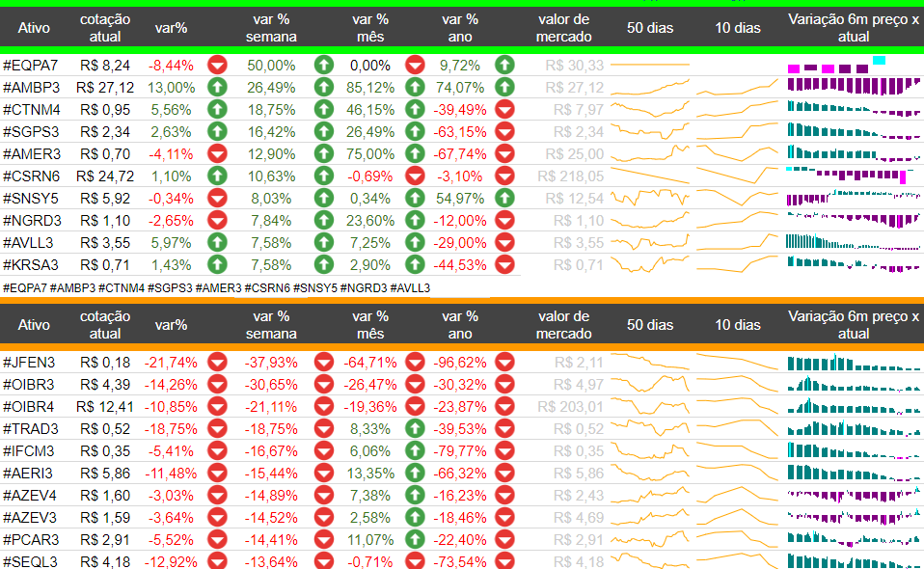
Task: Click the 'var % semana' header of the green table
Action: [271, 28]
